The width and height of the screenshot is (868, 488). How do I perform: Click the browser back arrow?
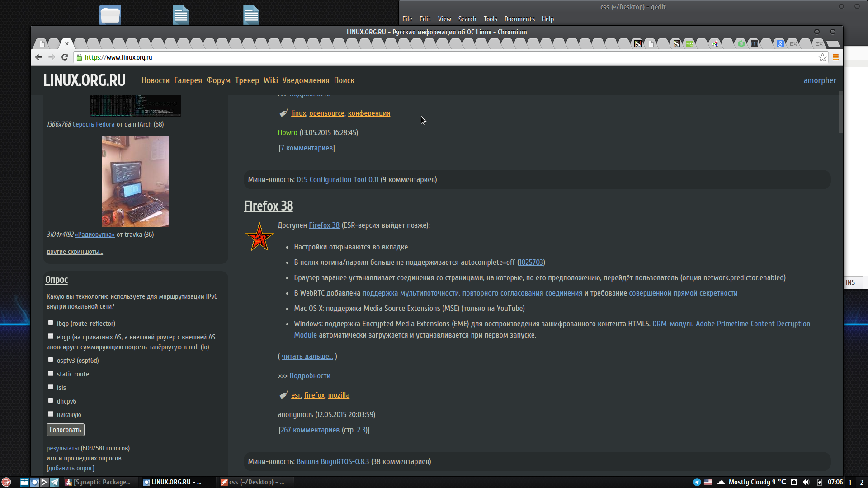(x=38, y=57)
